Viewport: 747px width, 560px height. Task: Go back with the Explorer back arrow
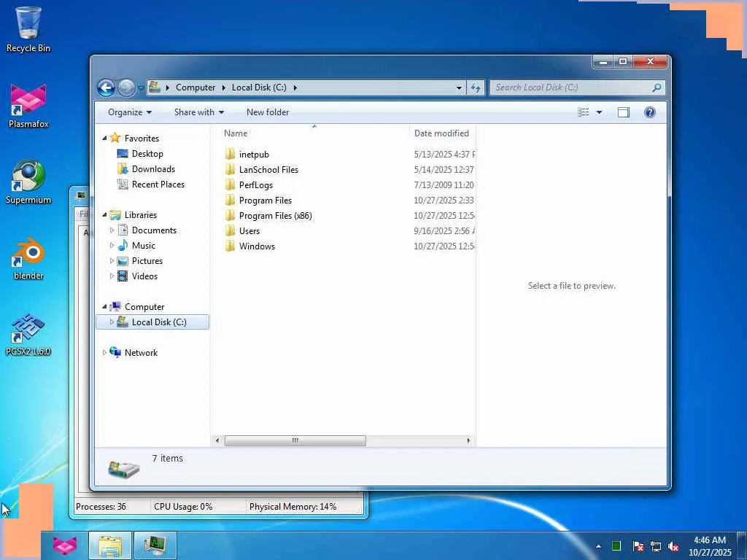[x=107, y=87]
